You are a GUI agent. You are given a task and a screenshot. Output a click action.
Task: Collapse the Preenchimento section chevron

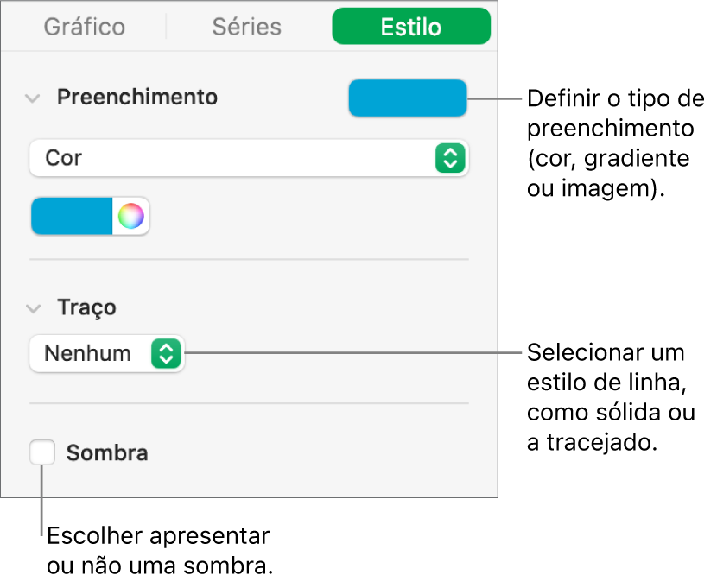pos(33,98)
